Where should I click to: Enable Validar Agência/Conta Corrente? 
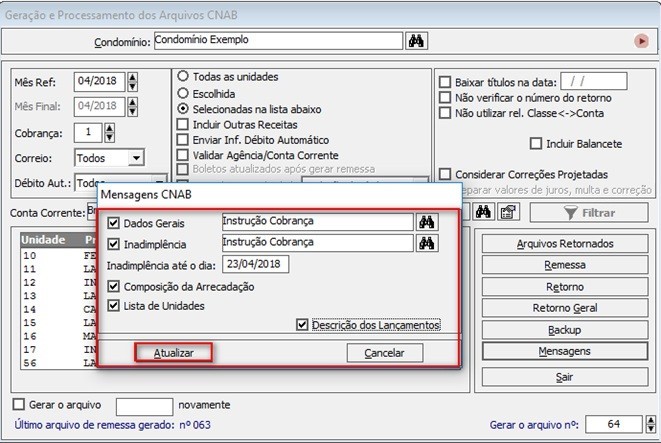pyautogui.click(x=183, y=155)
